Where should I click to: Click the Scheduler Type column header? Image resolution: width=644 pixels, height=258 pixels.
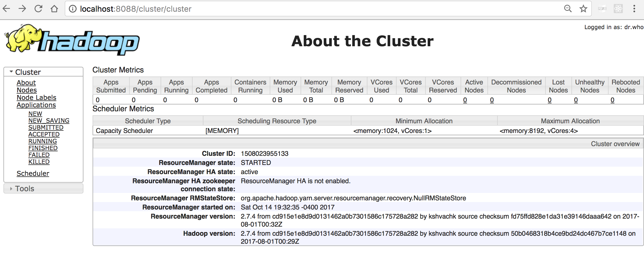pos(148,121)
